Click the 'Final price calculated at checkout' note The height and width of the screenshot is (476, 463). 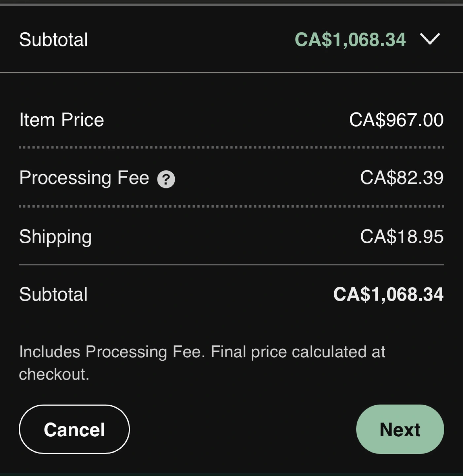(202, 363)
